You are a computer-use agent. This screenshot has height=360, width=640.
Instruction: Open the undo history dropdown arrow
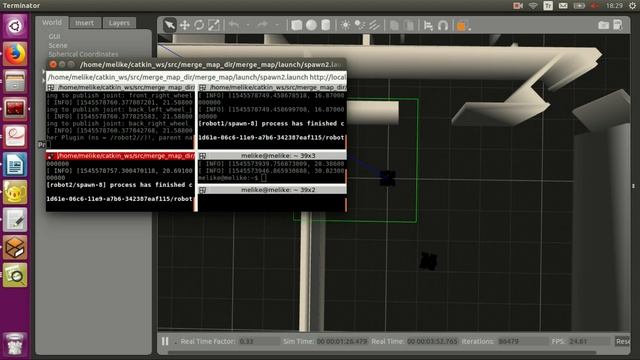point(248,25)
